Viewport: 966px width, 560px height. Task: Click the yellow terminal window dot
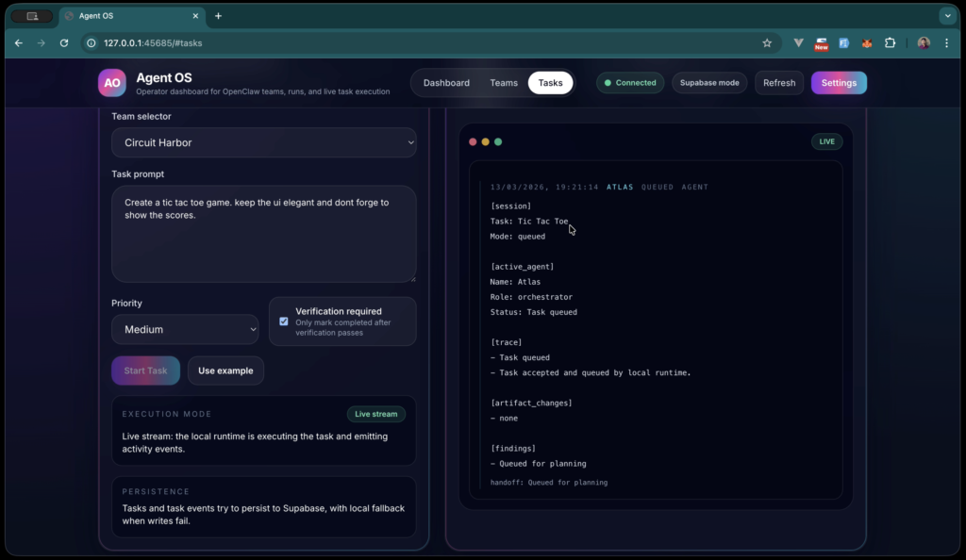pos(484,140)
